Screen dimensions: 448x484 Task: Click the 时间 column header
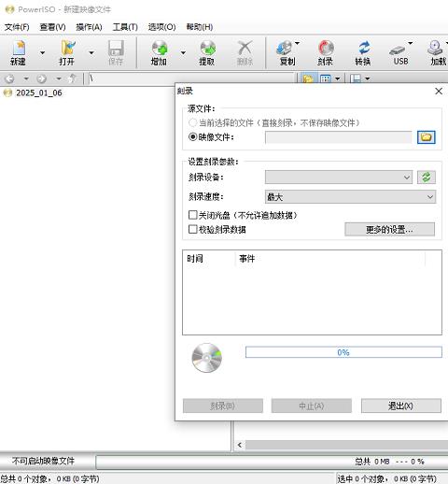pyautogui.click(x=208, y=259)
